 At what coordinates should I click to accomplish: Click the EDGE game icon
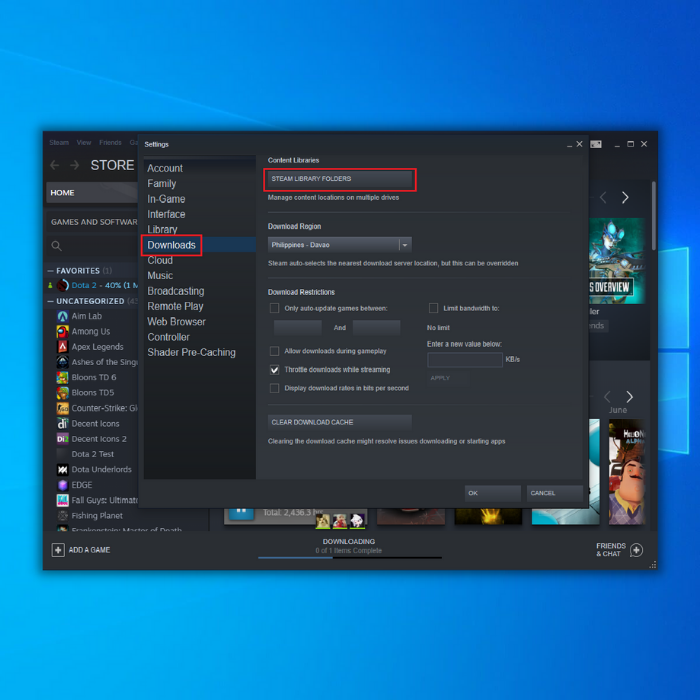coord(62,485)
